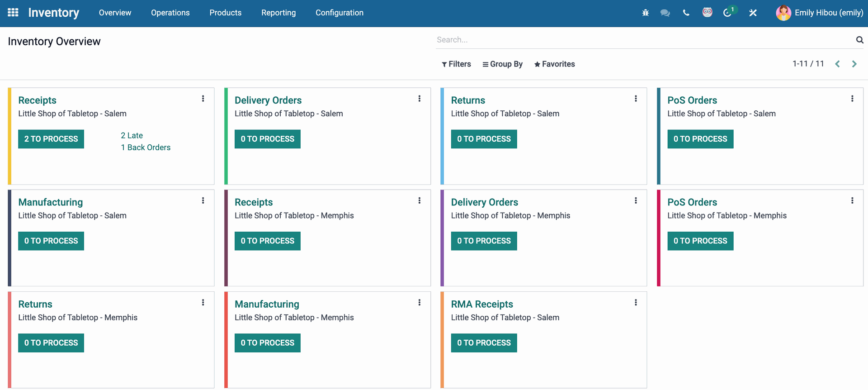Viewport: 868px width, 390px height.
Task: Open kebab menu on Delivery Orders Salem card
Action: coord(420,99)
